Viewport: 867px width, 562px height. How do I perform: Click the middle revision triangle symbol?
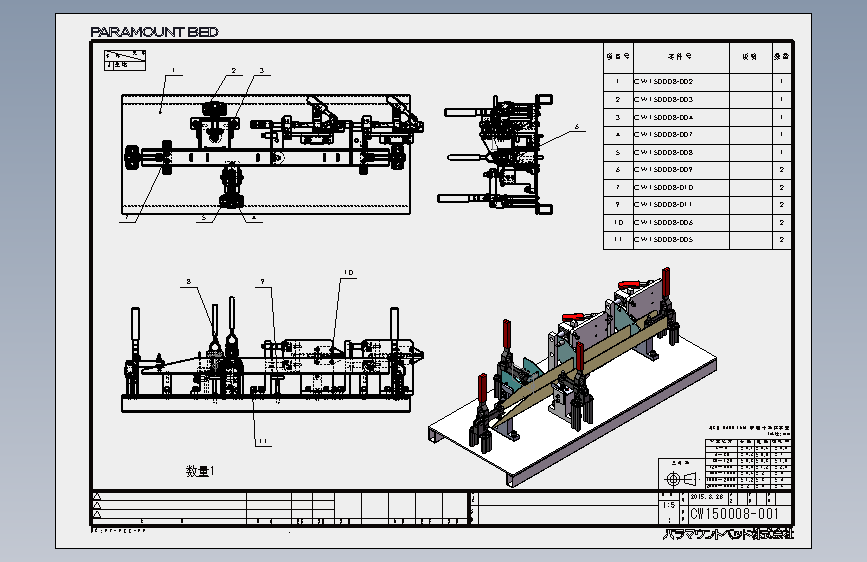[x=97, y=505]
